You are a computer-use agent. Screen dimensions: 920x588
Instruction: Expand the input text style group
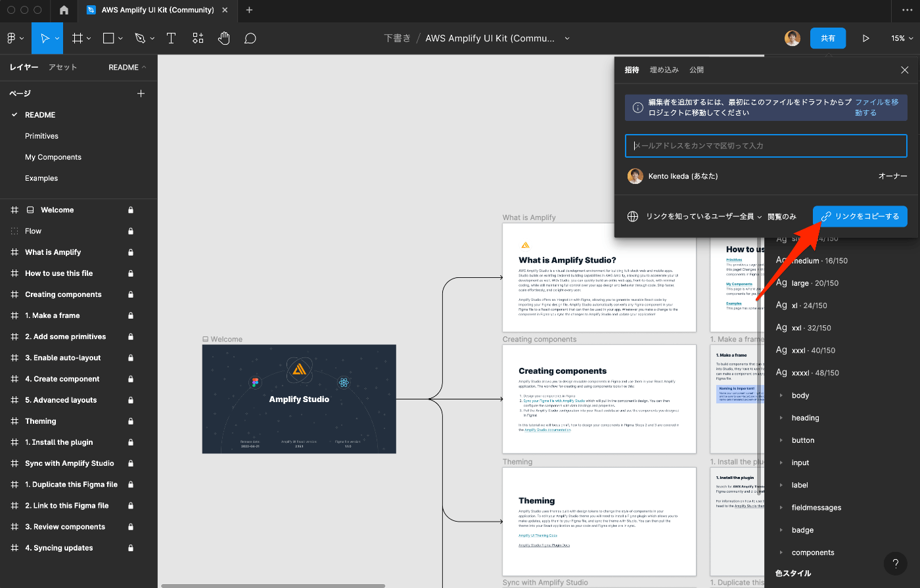(781, 463)
